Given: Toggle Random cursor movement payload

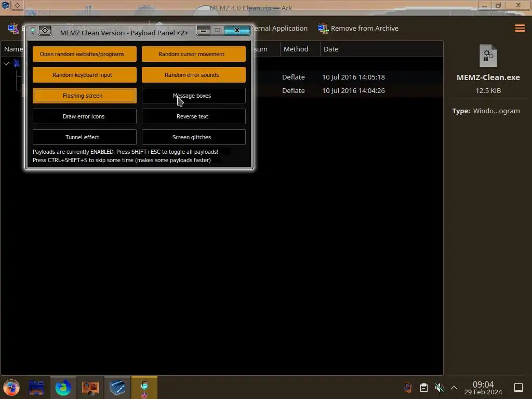Looking at the screenshot, I should pyautogui.click(x=193, y=54).
